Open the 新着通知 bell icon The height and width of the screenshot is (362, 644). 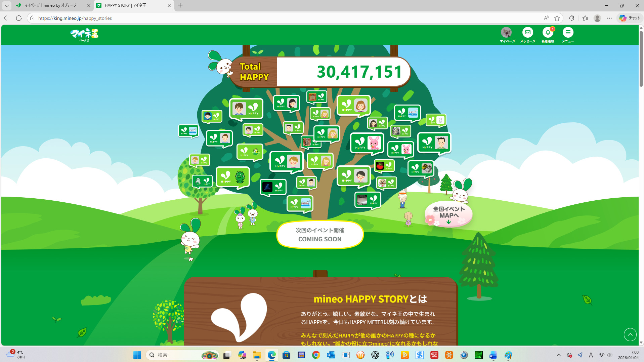[548, 33]
